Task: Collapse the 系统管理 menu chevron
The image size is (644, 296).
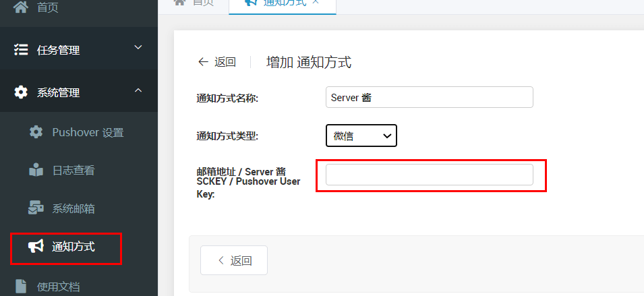Action: pos(138,90)
